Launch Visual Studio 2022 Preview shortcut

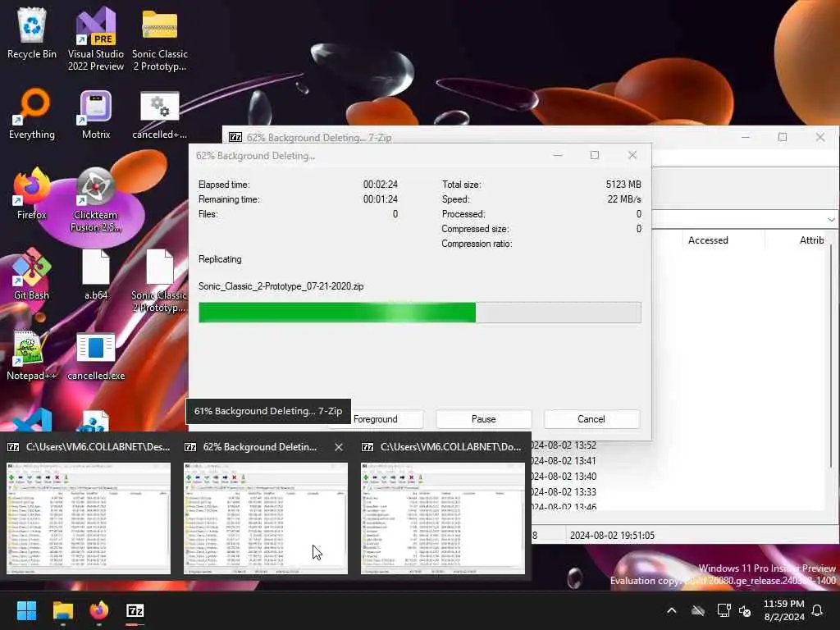tap(96, 39)
